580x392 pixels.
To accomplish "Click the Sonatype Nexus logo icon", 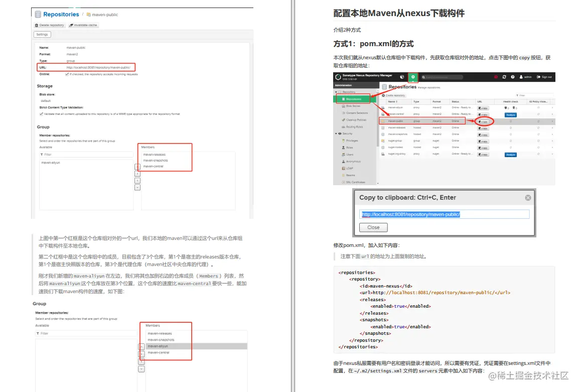I will pos(337,77).
